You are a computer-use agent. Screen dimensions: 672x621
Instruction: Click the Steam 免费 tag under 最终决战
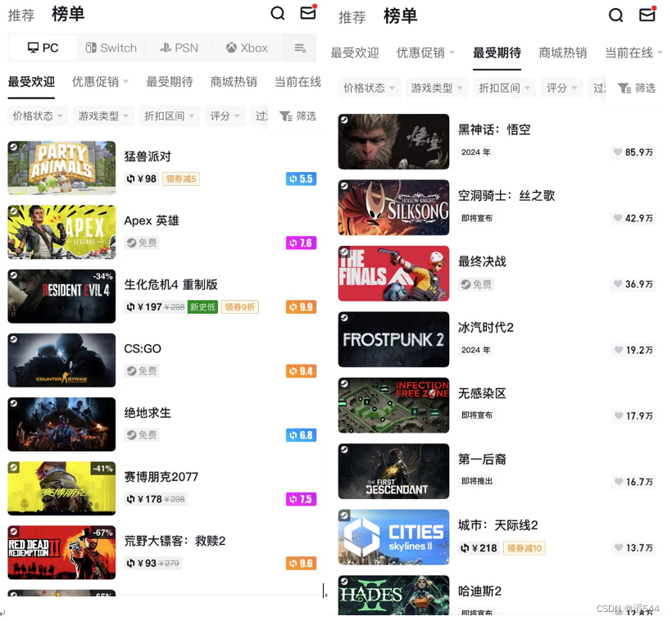click(476, 284)
